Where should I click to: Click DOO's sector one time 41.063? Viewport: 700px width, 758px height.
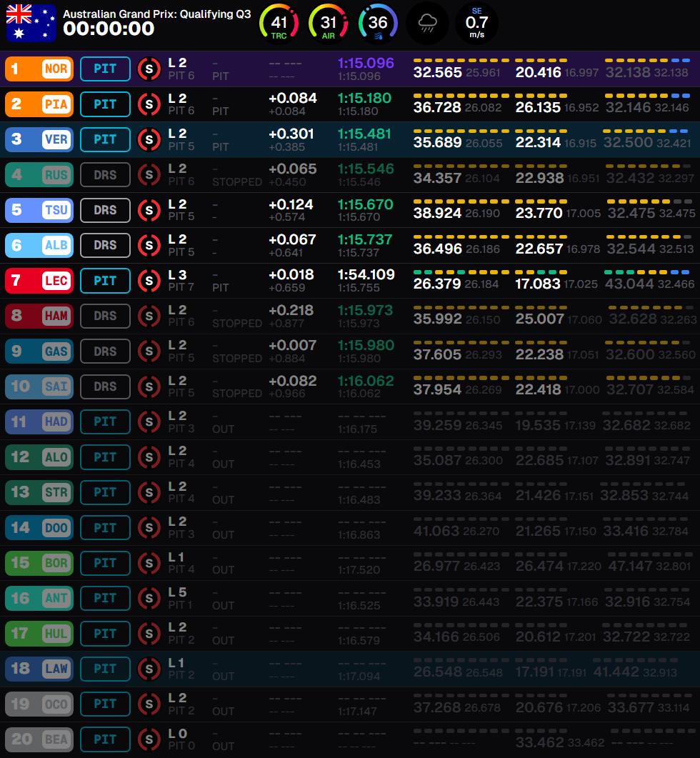point(436,532)
